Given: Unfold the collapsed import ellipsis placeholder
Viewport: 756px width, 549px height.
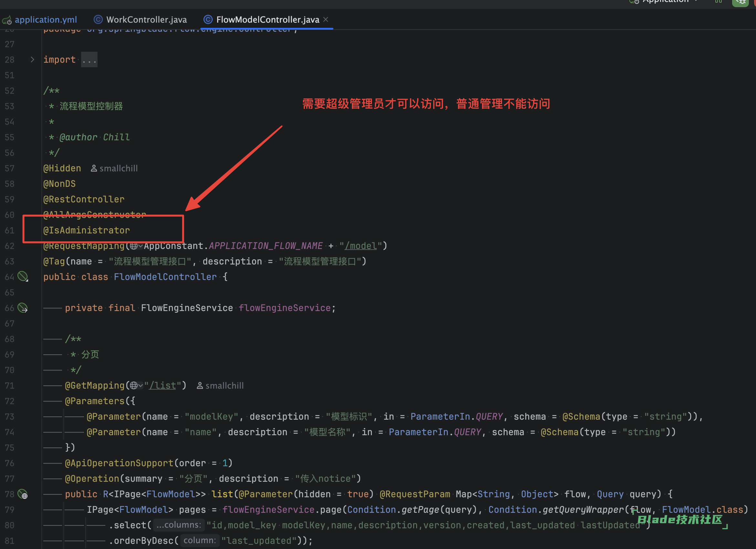Looking at the screenshot, I should (x=89, y=60).
